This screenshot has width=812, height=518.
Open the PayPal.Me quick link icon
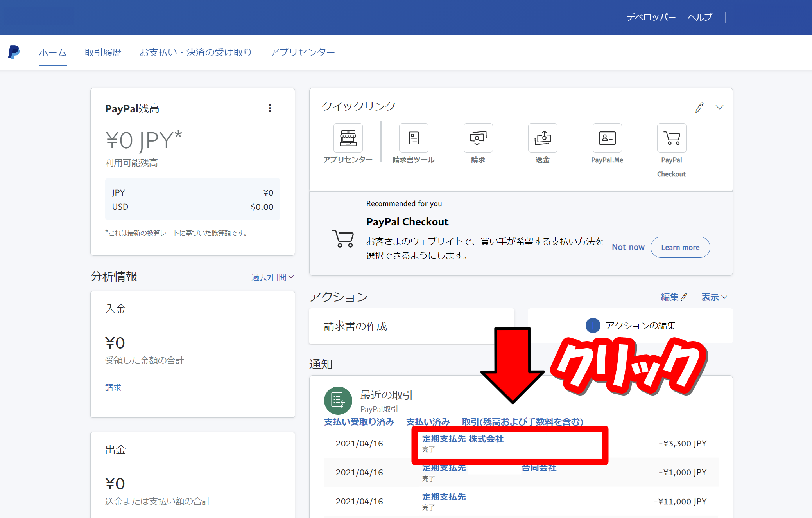tap(607, 138)
